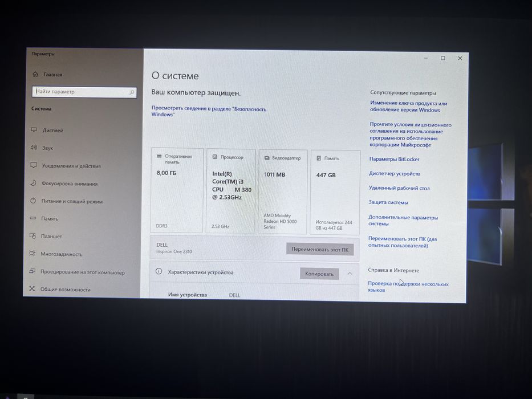Maximize the Параметры window
Viewport: 532px width, 399px height.
[443, 58]
